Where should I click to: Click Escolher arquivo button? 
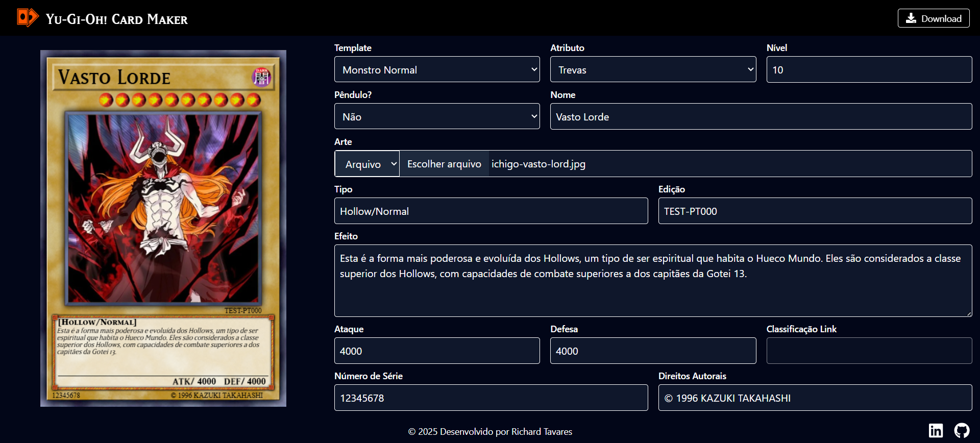point(444,164)
